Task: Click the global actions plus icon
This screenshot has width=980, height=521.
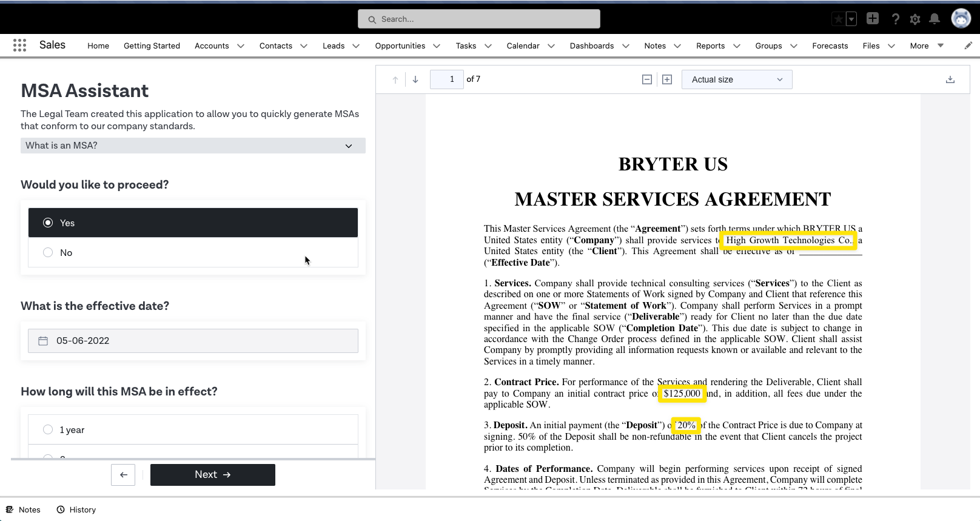Action: [x=873, y=19]
